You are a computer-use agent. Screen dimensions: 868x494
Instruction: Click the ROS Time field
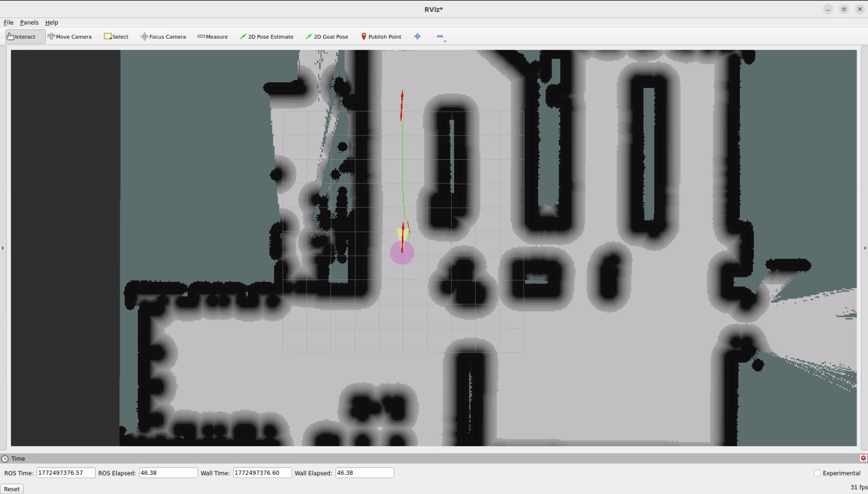tap(65, 473)
